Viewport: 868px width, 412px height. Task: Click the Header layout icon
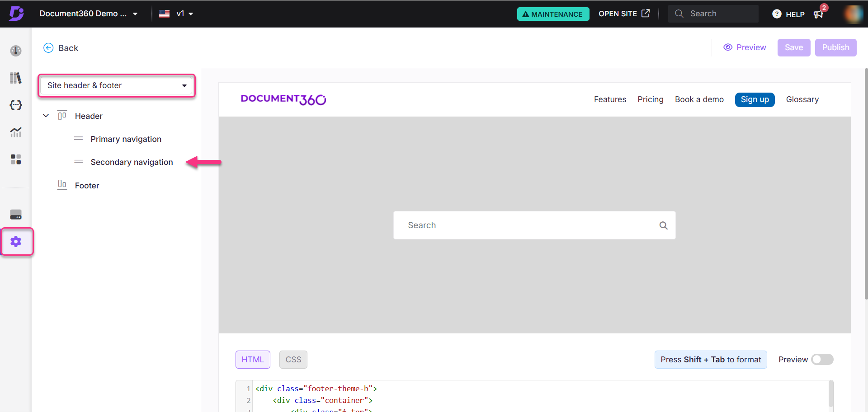point(62,116)
